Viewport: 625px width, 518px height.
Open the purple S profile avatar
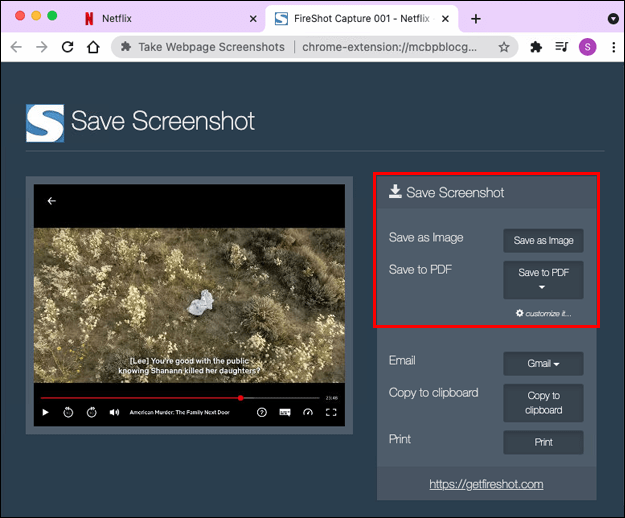588,47
